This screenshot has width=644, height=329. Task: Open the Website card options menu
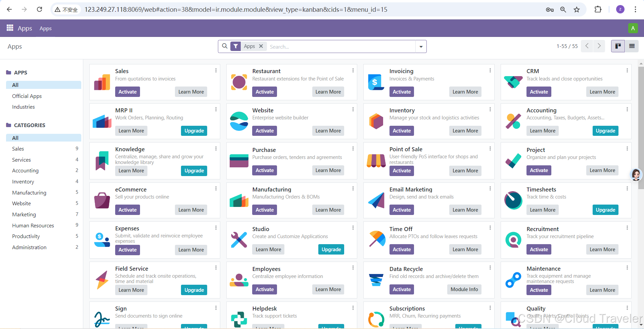pos(353,109)
